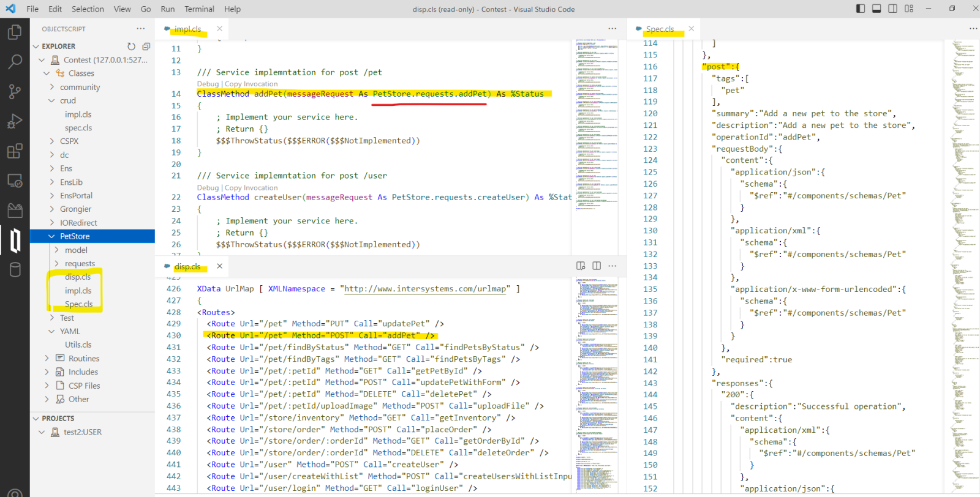Toggle the secondary side bar layout button

[x=893, y=9]
